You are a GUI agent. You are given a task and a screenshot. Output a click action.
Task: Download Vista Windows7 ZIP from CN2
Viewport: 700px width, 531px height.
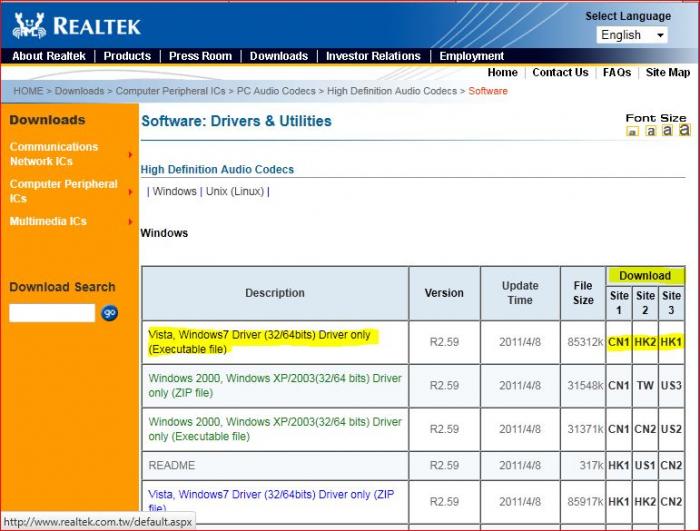(671, 502)
